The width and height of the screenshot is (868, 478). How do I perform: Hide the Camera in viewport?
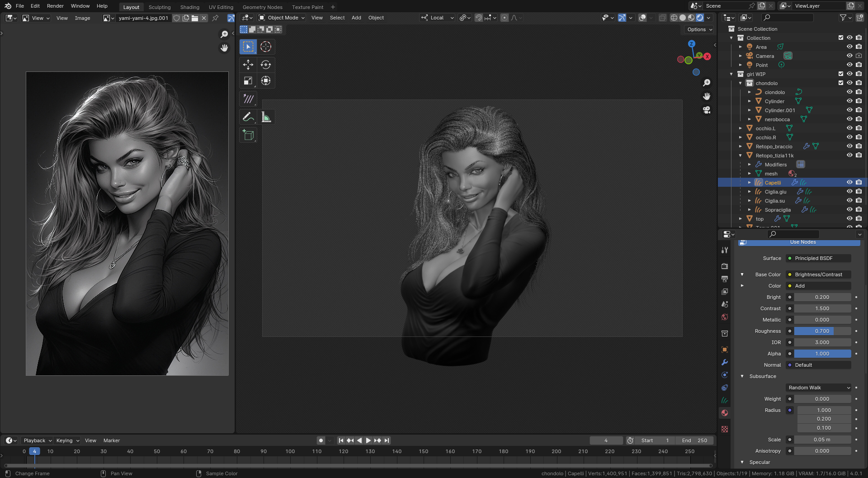click(849, 56)
